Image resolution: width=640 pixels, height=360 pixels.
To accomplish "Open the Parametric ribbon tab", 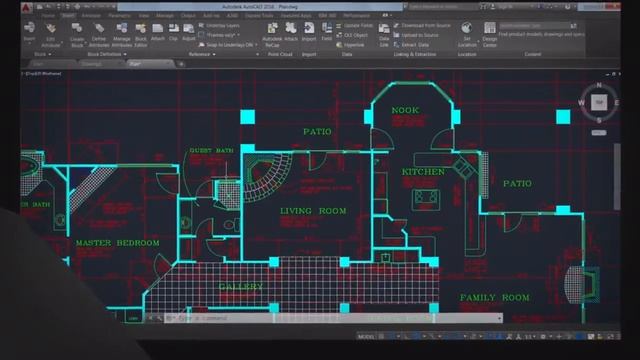I will 119,16.
